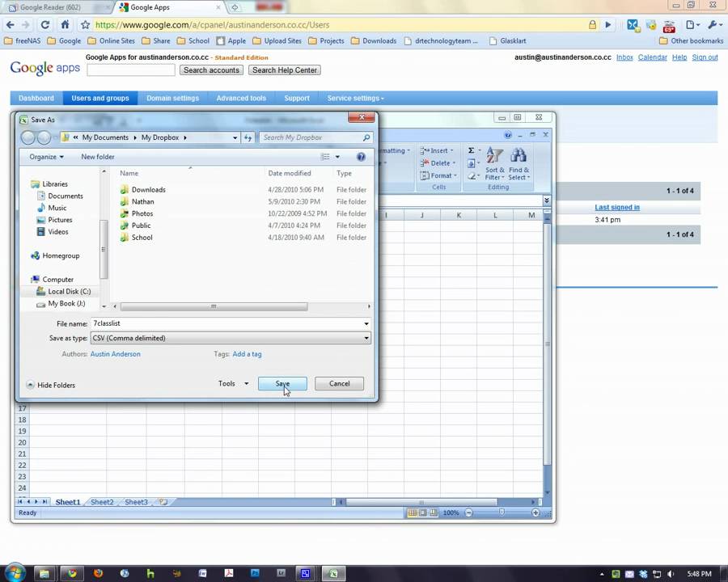Click the Search accounts button
This screenshot has height=582, width=728.
pyautogui.click(x=211, y=70)
